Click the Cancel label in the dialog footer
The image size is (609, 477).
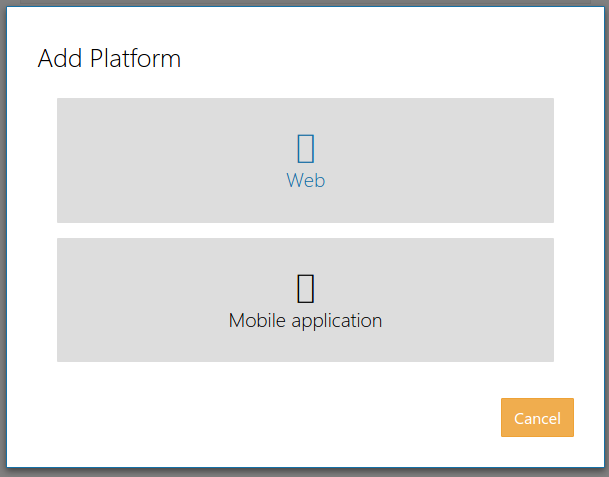click(x=537, y=418)
